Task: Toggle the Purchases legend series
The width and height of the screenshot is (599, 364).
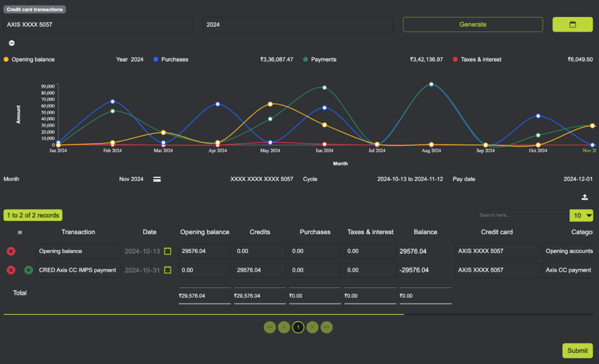Action: [171, 60]
